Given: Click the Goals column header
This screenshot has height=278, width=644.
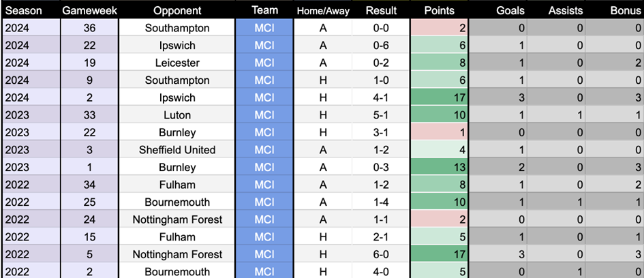Looking at the screenshot, I should [x=510, y=11].
